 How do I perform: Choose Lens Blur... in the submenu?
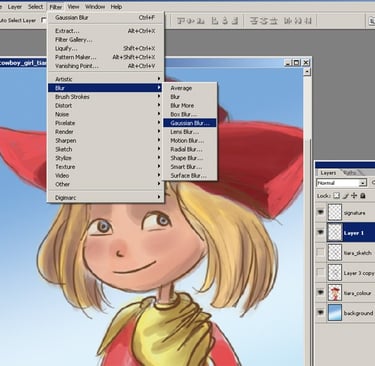click(190, 132)
